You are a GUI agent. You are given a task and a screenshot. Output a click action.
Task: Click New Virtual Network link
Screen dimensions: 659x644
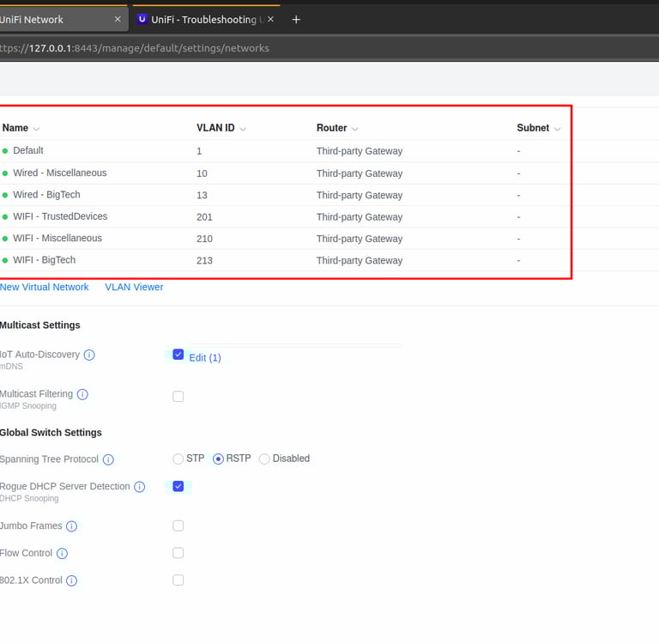click(x=44, y=287)
